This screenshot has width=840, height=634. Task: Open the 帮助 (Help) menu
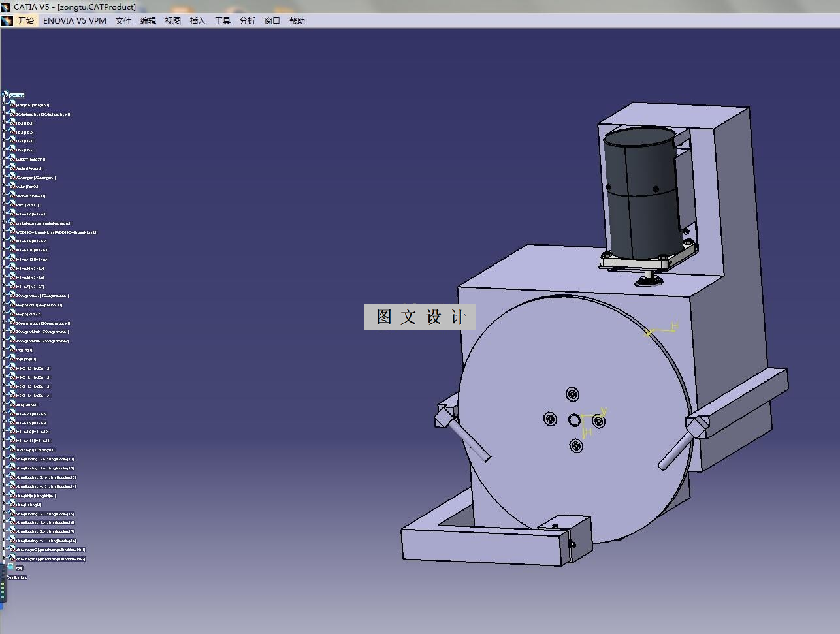coord(297,20)
